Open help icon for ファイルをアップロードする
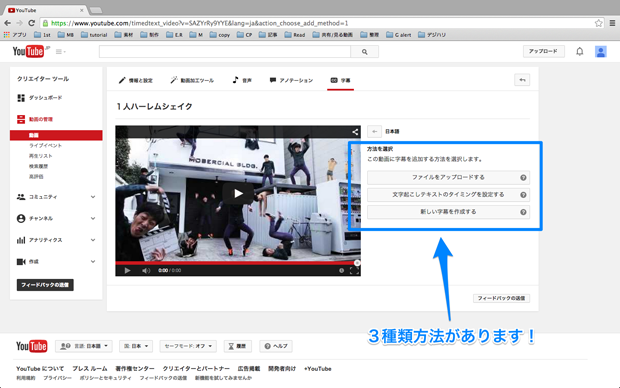This screenshot has height=388, width=620. click(x=523, y=178)
